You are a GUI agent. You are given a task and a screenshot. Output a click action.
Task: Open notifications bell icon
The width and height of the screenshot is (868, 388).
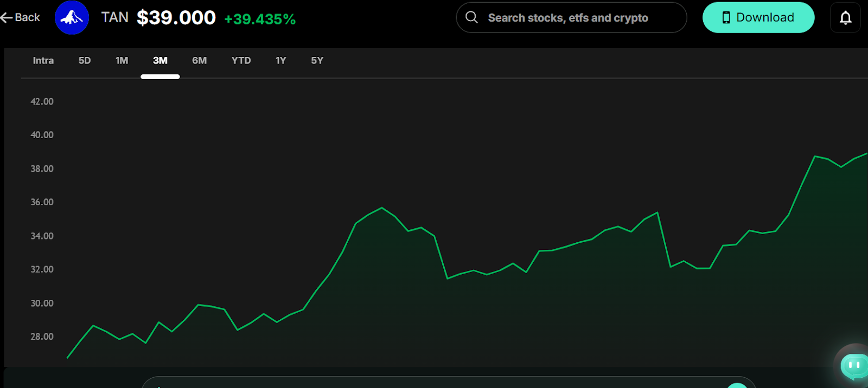pos(845,18)
